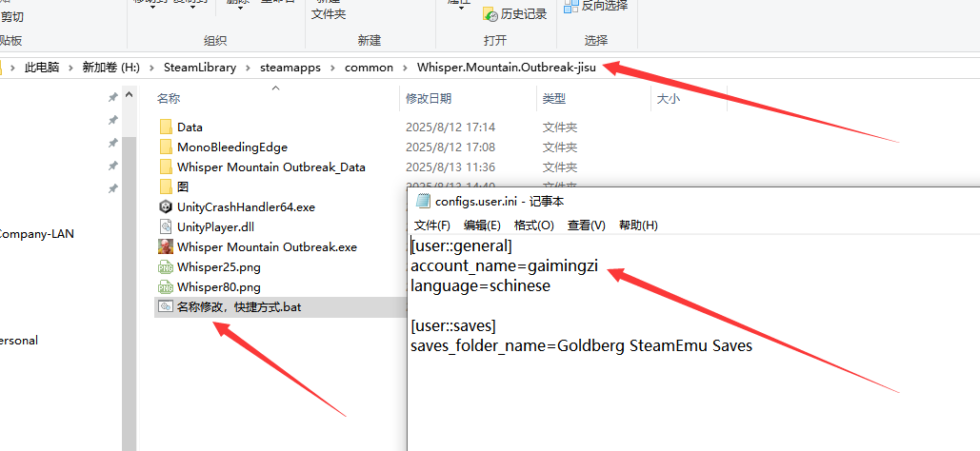Select the Data folder icon
The height and width of the screenshot is (451, 980).
[x=166, y=127]
